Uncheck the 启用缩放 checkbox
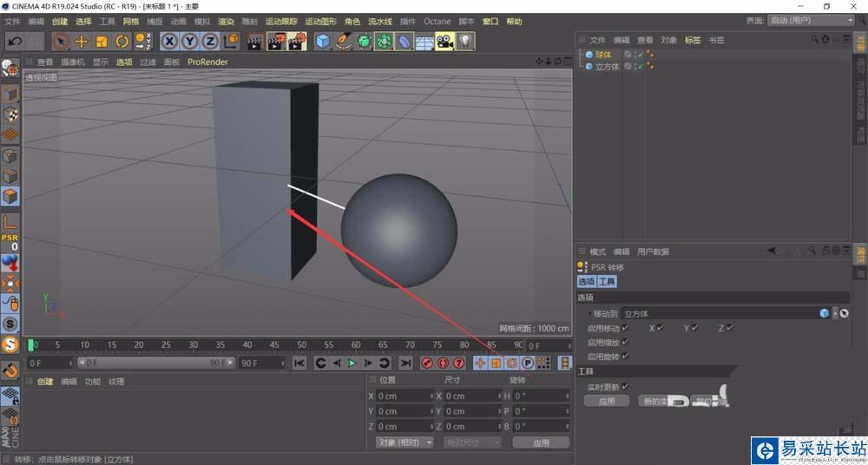 625,342
